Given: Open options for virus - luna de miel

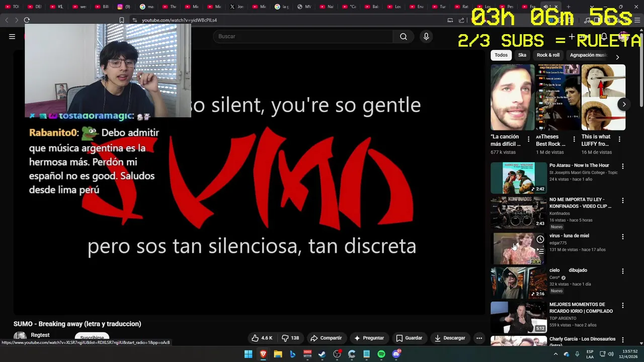Looking at the screenshot, I should (x=622, y=236).
